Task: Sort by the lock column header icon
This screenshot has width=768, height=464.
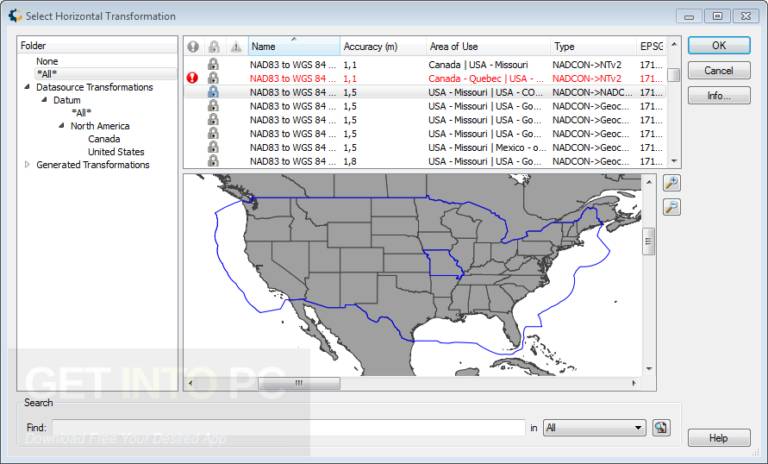Action: pyautogui.click(x=214, y=47)
